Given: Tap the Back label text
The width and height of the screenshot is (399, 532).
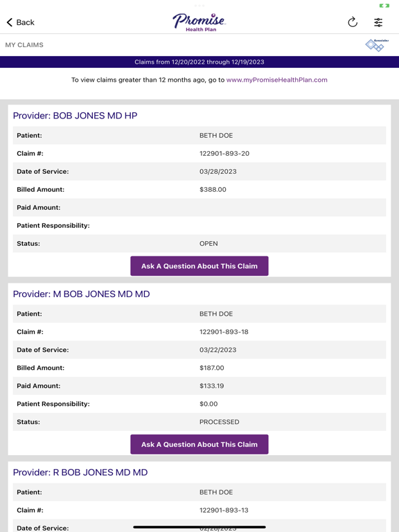Looking at the screenshot, I should pyautogui.click(x=26, y=22).
